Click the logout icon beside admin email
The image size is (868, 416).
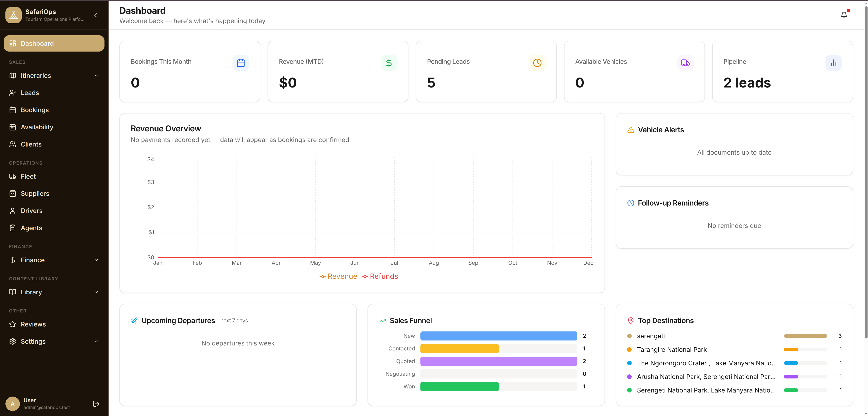96,404
